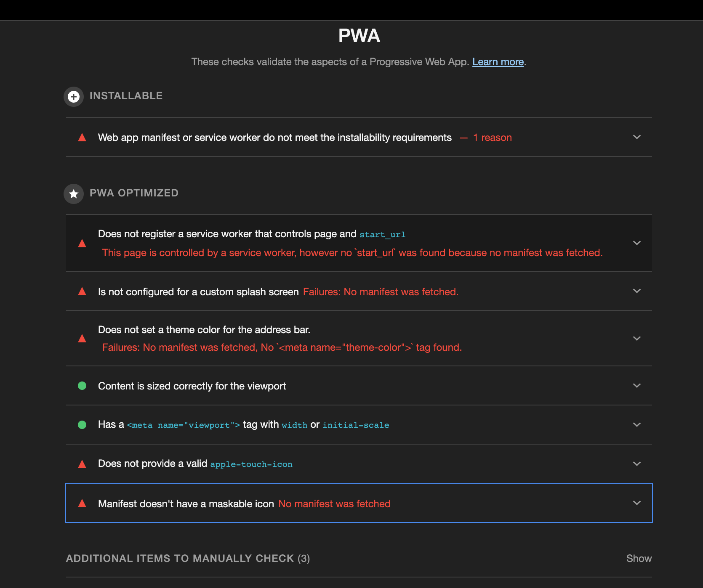Click the warning triangle on the splash screen audit
This screenshot has width=703, height=588.
click(x=82, y=291)
